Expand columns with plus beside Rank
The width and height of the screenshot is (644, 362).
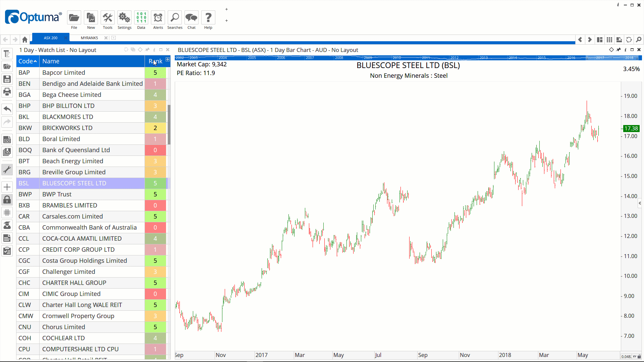click(168, 60)
